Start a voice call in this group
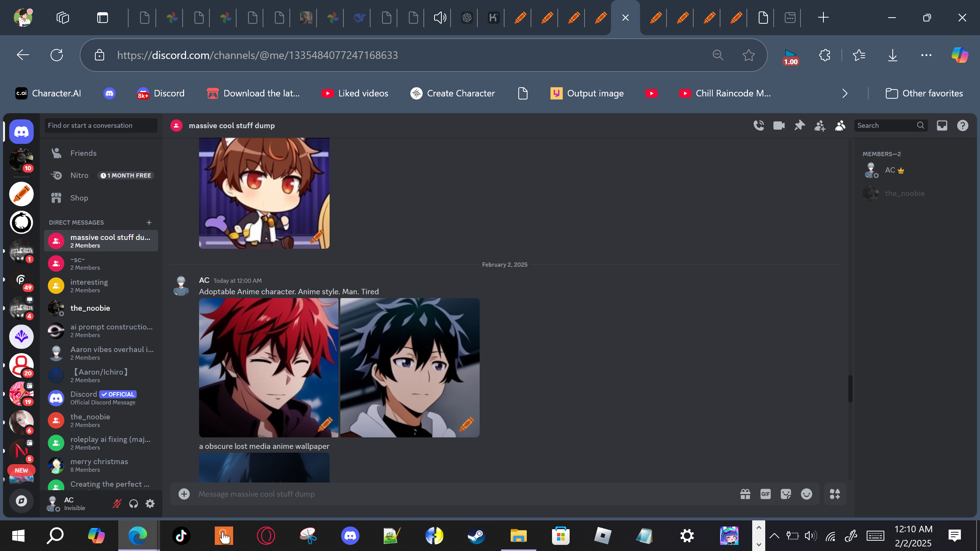 point(759,126)
